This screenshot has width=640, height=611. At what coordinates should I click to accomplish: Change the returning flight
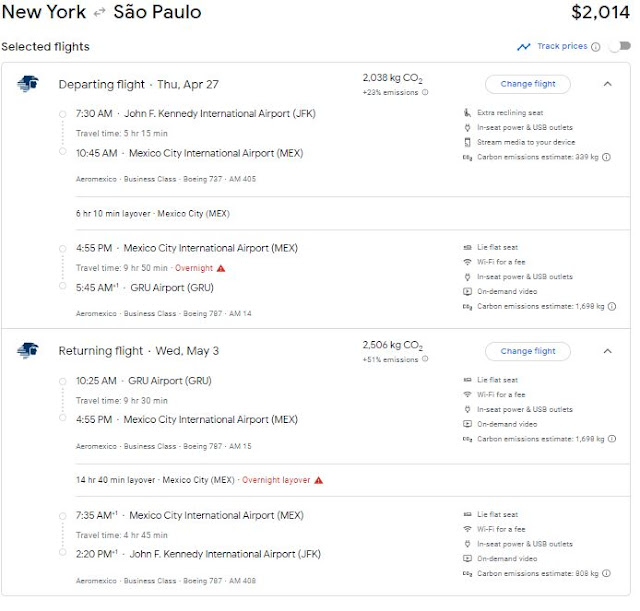(x=528, y=351)
